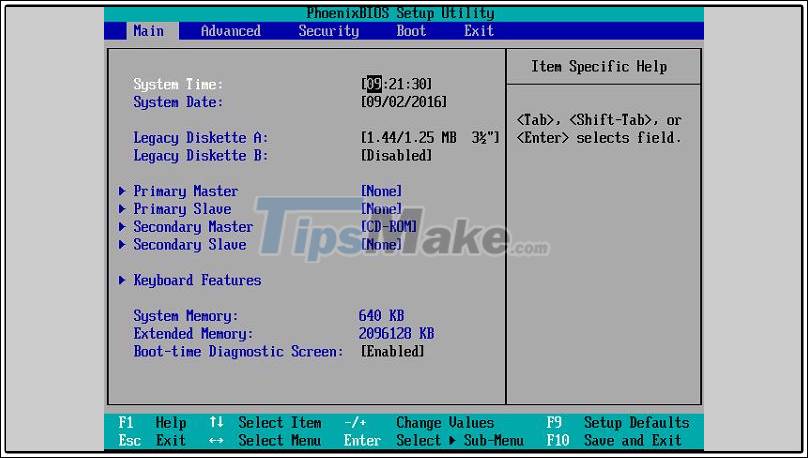Select the System Date value field

coord(404,102)
